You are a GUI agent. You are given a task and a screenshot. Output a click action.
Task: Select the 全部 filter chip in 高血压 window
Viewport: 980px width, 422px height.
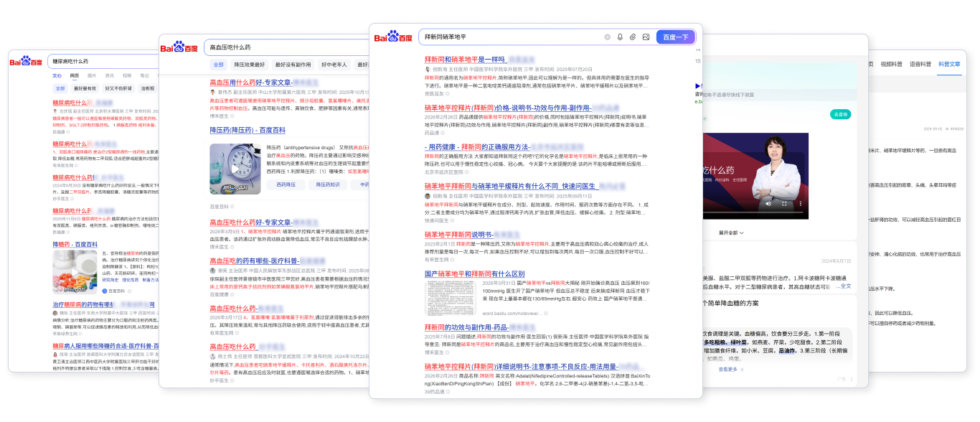click(x=218, y=65)
